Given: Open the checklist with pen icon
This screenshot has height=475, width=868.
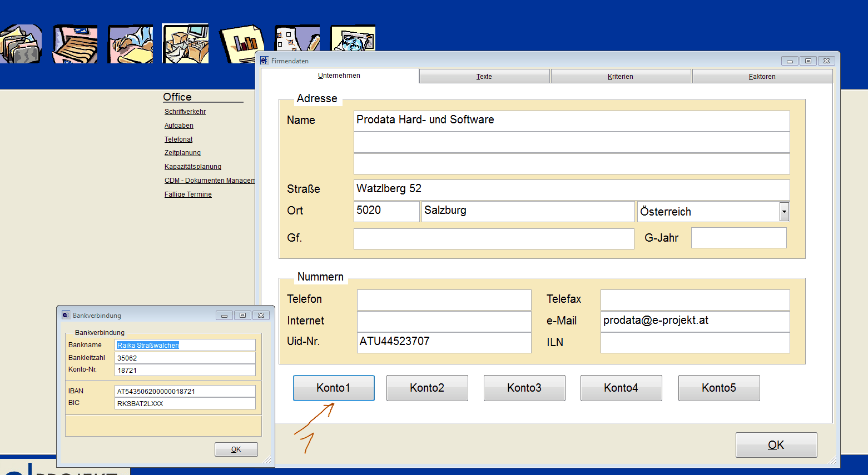Looking at the screenshot, I should pos(297,38).
